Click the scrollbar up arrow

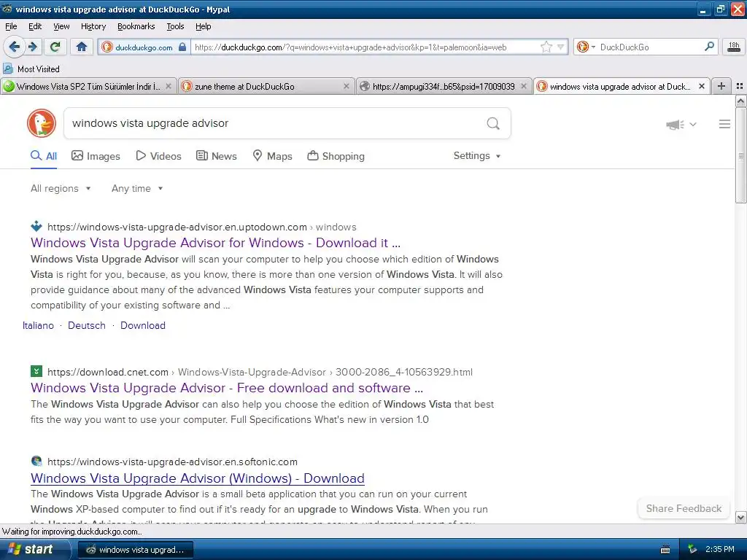[740, 101]
